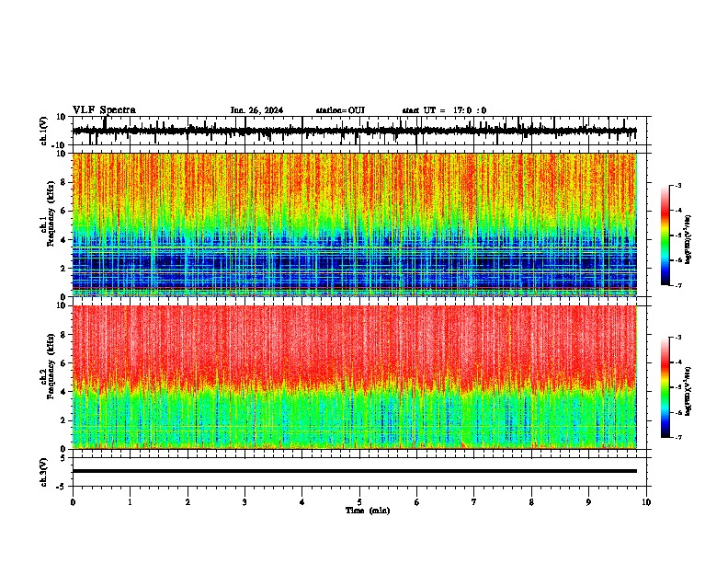Screen dimensions: 728x563
Task: Click the time axis tick label "7"
Action: pos(474,502)
